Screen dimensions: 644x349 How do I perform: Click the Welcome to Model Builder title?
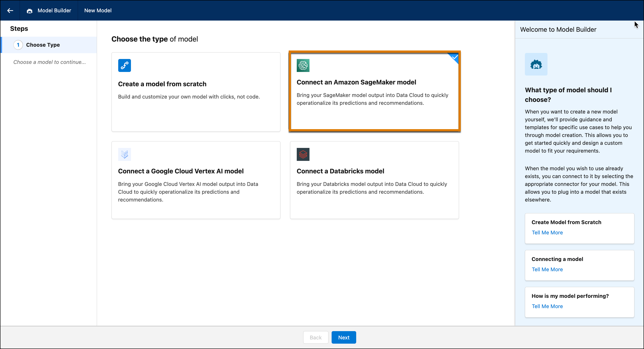558,29
